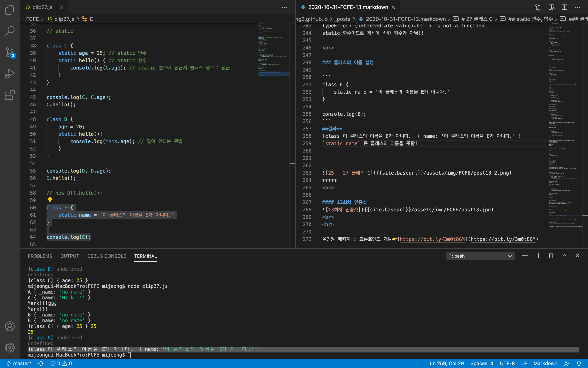Open More Actions in right editor group
The image size is (588, 368).
pos(577,7)
